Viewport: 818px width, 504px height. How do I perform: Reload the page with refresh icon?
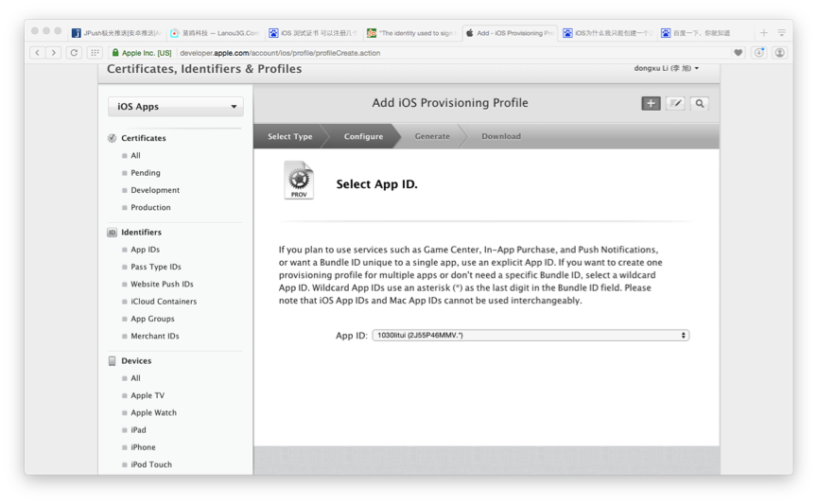click(74, 53)
